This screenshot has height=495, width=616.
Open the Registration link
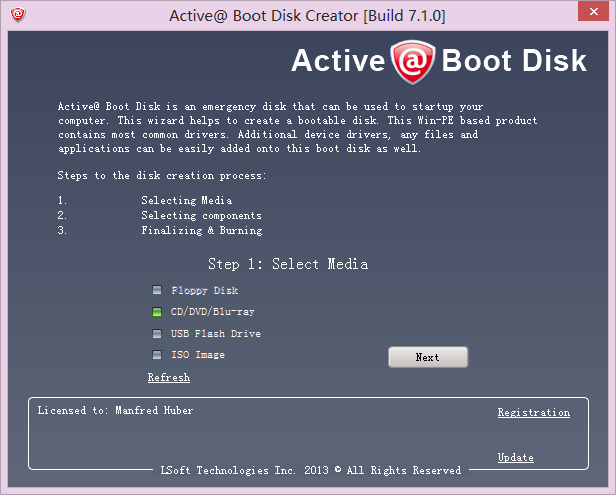(534, 412)
